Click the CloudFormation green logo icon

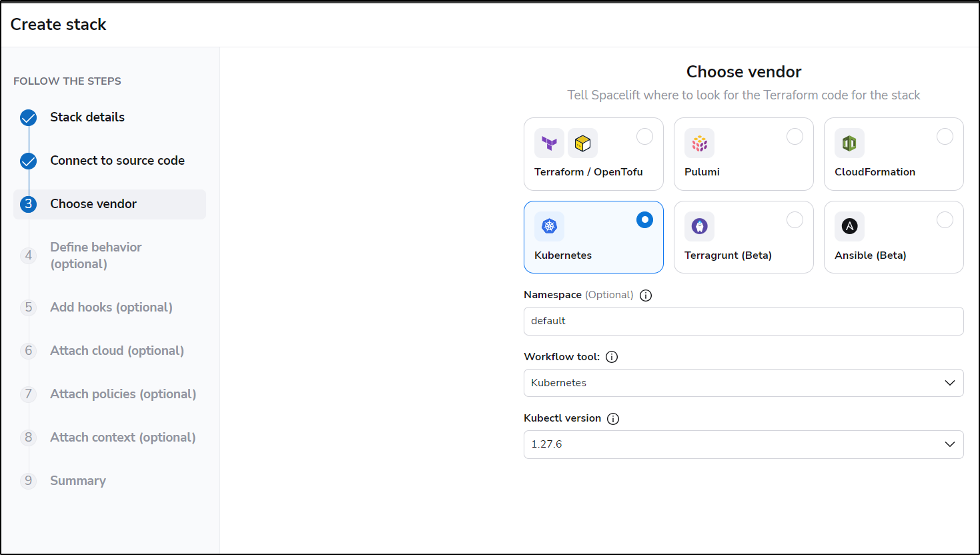[x=849, y=143]
